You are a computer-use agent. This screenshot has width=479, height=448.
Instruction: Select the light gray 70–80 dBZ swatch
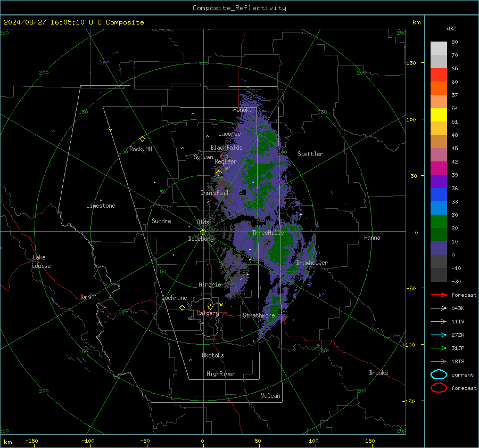point(439,48)
